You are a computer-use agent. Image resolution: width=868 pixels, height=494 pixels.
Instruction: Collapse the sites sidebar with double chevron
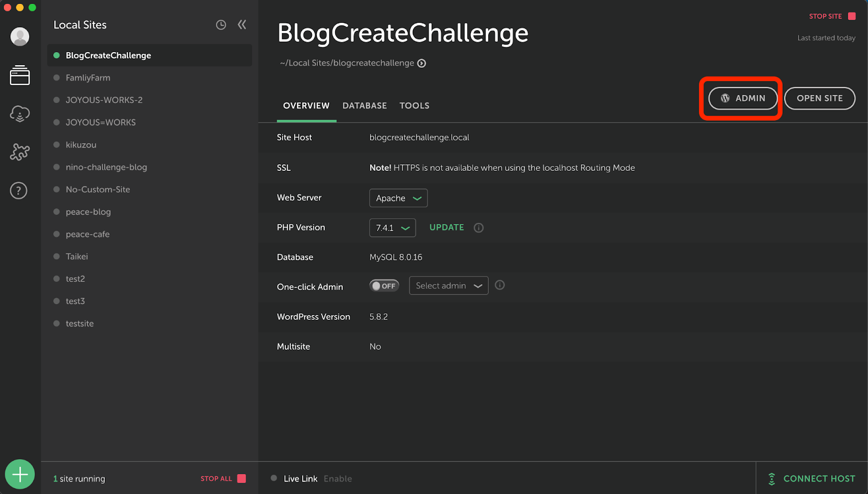[242, 24]
